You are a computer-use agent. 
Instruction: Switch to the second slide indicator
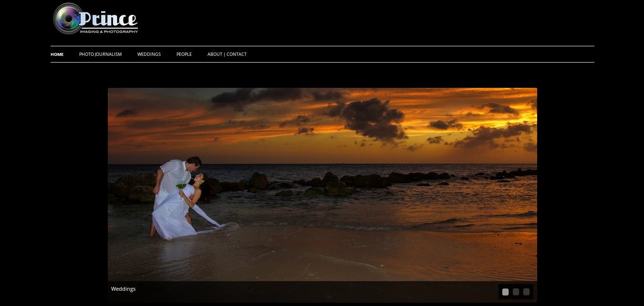click(516, 292)
